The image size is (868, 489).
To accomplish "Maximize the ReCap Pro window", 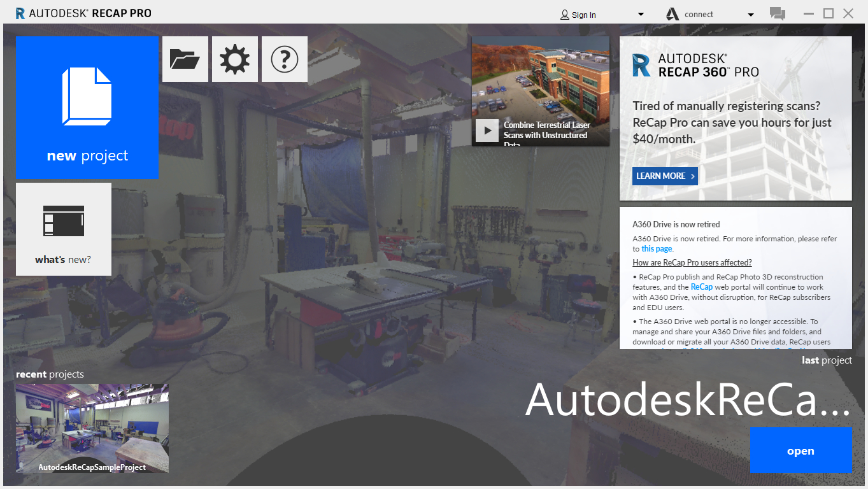I will (829, 13).
